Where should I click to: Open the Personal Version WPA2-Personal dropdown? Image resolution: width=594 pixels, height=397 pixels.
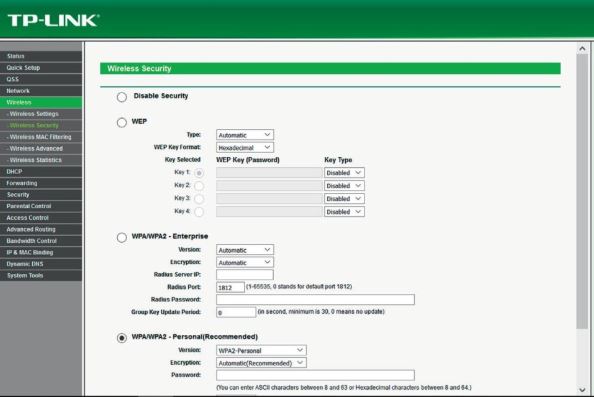click(x=261, y=350)
